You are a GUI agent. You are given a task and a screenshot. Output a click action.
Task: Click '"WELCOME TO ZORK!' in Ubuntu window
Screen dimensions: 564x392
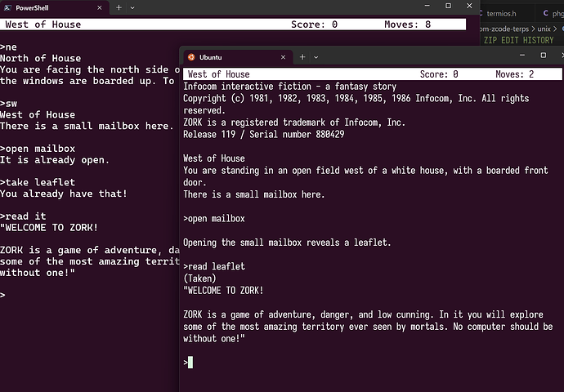pos(223,290)
